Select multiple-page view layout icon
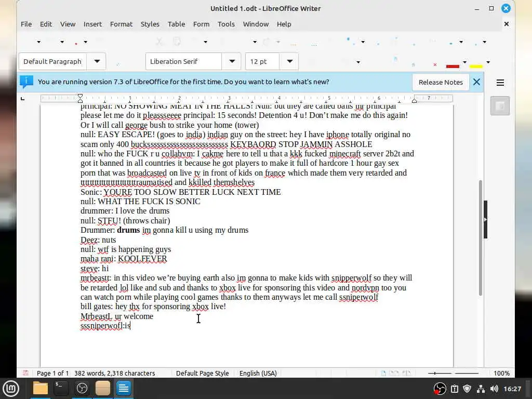Image resolution: width=532 pixels, height=399 pixels. (x=394, y=373)
